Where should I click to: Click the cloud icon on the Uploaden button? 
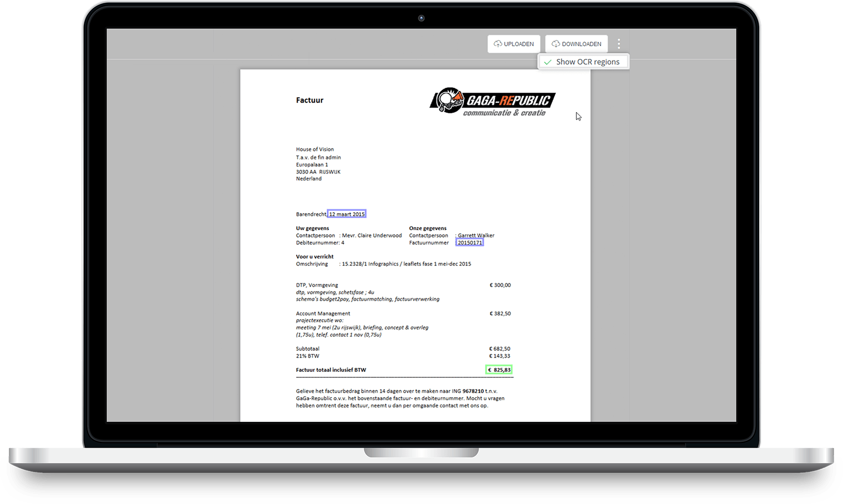click(497, 44)
